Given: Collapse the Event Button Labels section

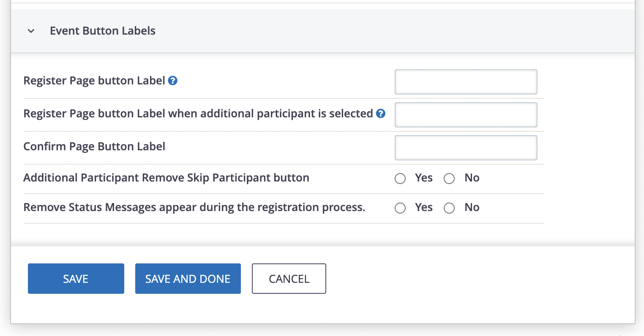Looking at the screenshot, I should (31, 31).
